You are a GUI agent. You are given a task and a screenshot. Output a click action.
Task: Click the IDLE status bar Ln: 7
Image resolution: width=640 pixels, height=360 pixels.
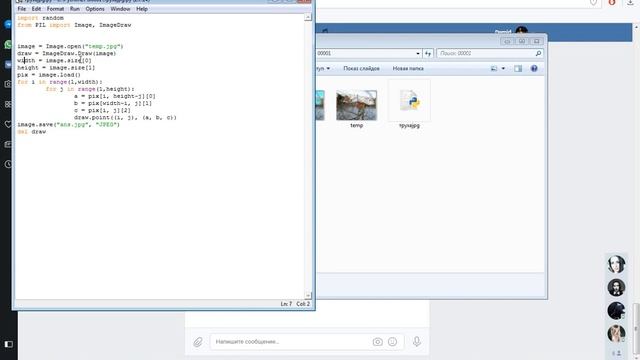286,304
